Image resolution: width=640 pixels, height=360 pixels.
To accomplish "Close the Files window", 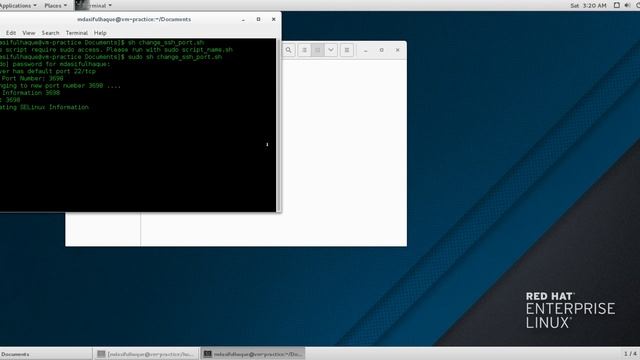I will coord(398,50).
